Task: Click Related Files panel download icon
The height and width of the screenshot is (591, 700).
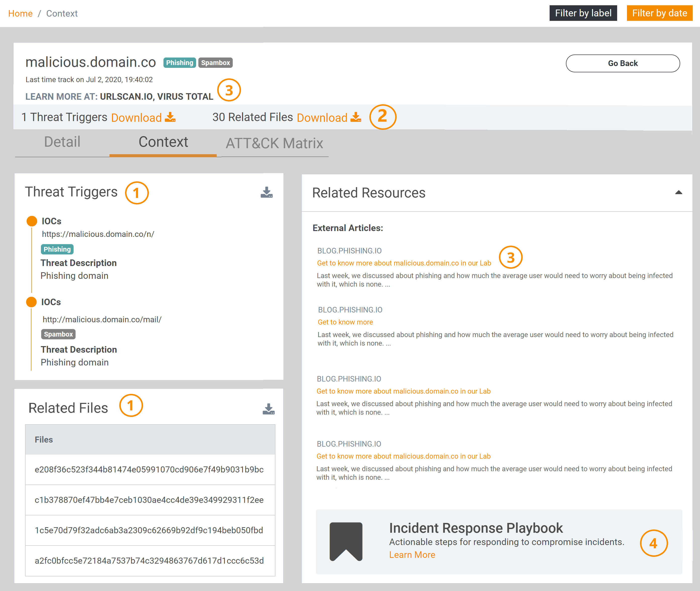Action: [x=269, y=409]
